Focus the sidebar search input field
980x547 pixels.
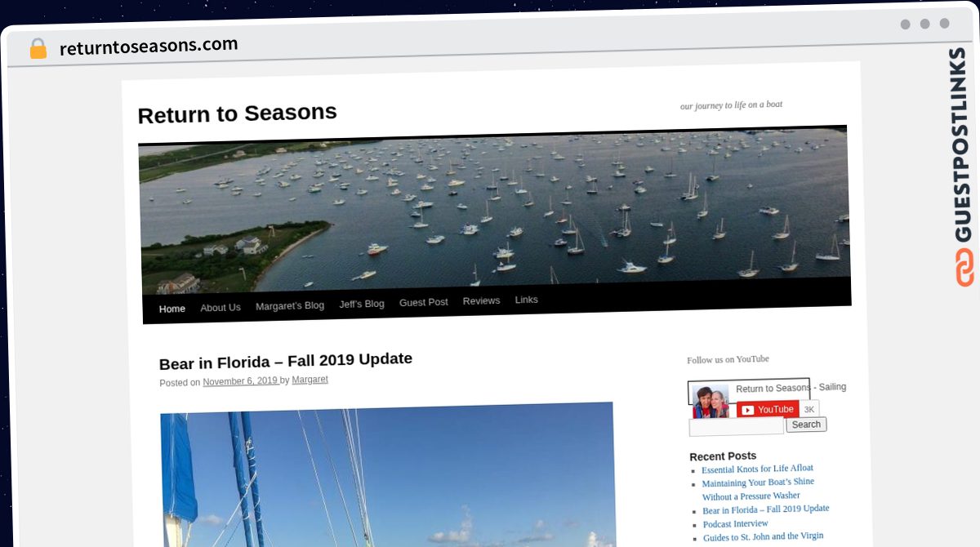(736, 427)
